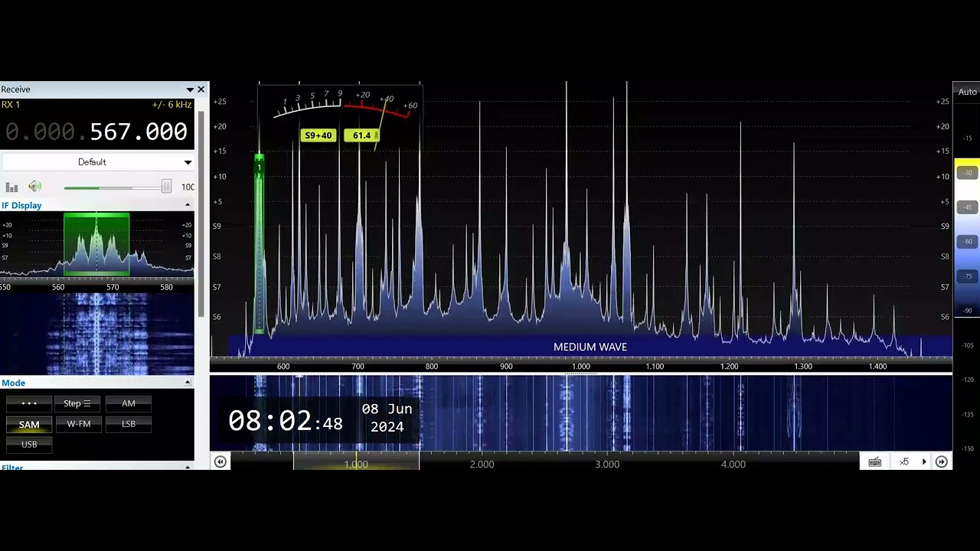The image size is (980, 551).
Task: Click the RX 1 receiver label
Action: (11, 105)
